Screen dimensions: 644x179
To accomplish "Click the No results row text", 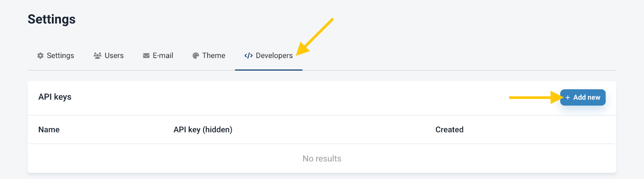I will (x=322, y=158).
